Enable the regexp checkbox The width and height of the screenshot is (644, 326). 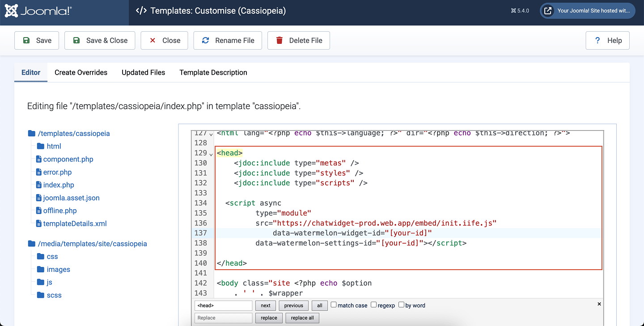coord(373,305)
